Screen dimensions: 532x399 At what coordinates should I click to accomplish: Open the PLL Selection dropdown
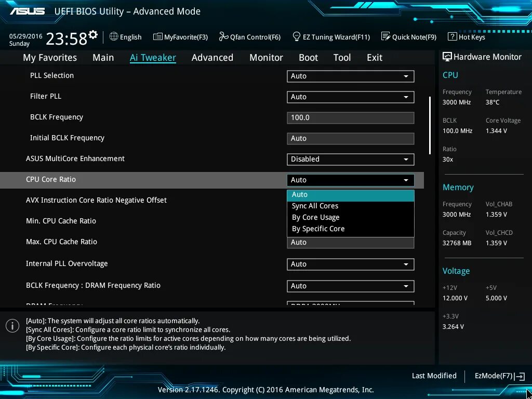point(351,76)
